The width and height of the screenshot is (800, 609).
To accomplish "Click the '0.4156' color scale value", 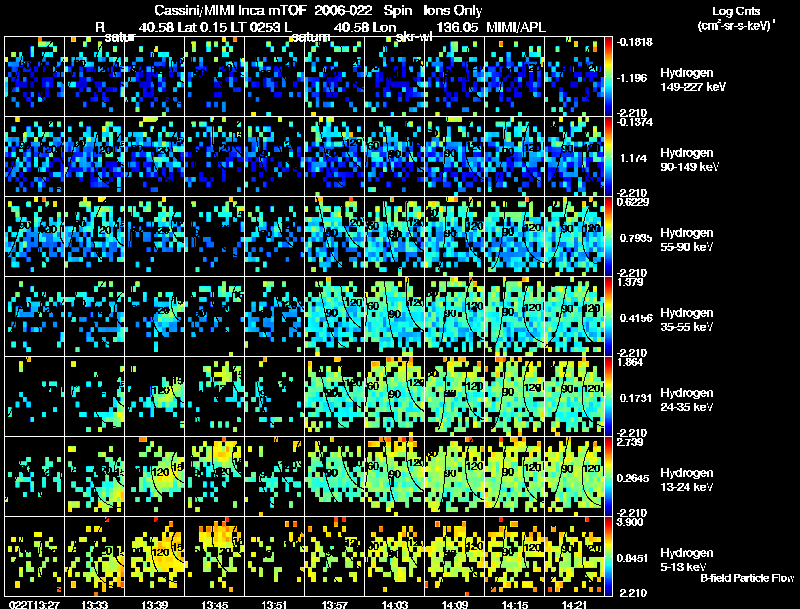I will 636,318.
